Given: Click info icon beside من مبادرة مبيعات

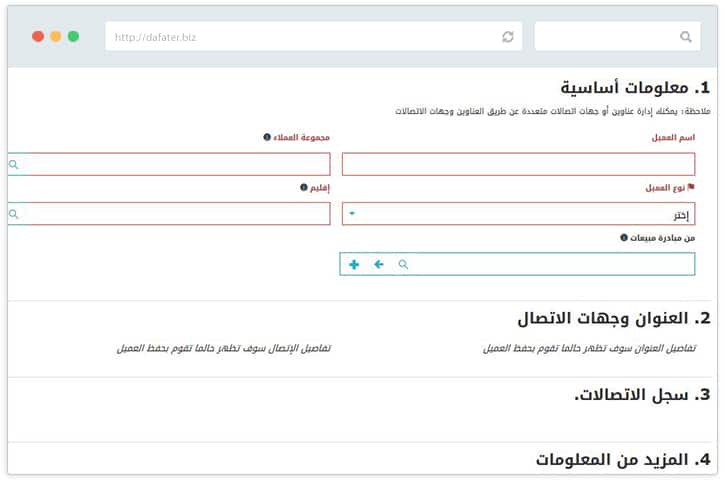Looking at the screenshot, I should [x=624, y=238].
